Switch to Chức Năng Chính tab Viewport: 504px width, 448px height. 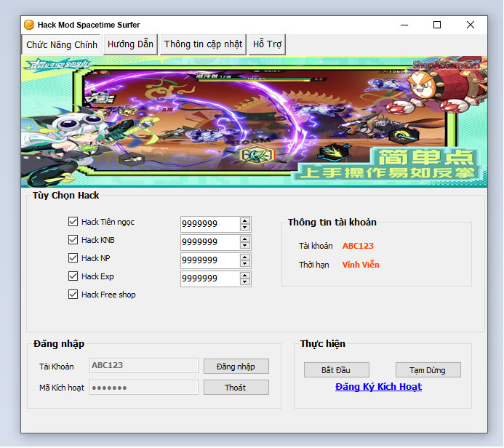point(61,44)
